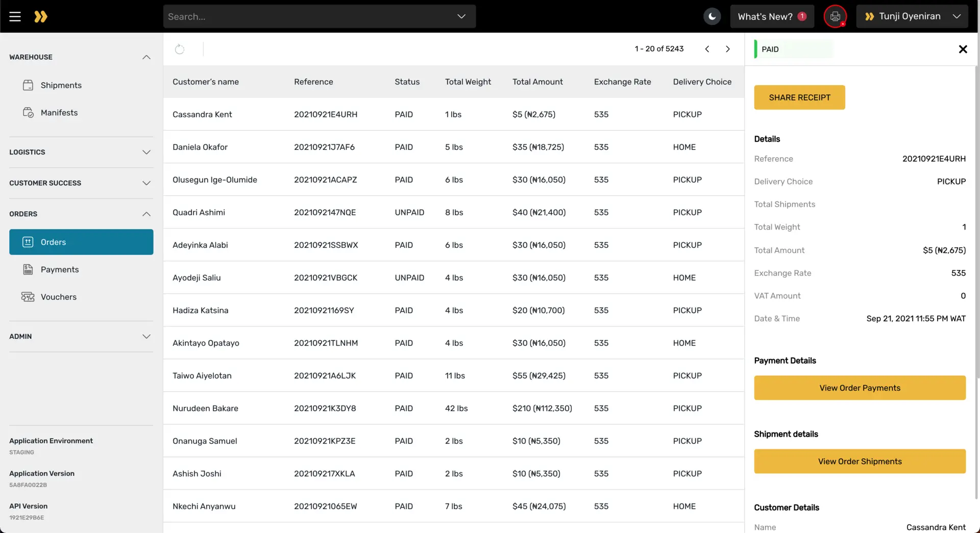Viewport: 980px width, 533px height.
Task: Open the Tunji Oyeniran user dropdown
Action: click(912, 16)
